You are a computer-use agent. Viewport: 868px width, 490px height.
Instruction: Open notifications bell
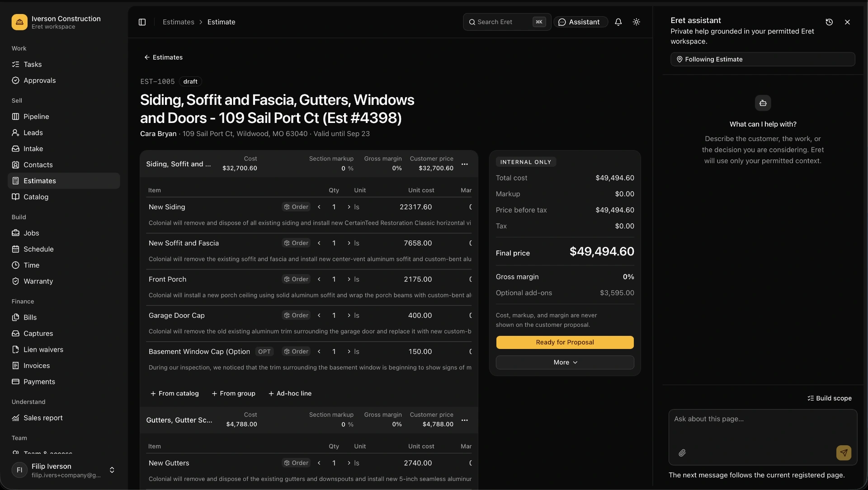(618, 22)
